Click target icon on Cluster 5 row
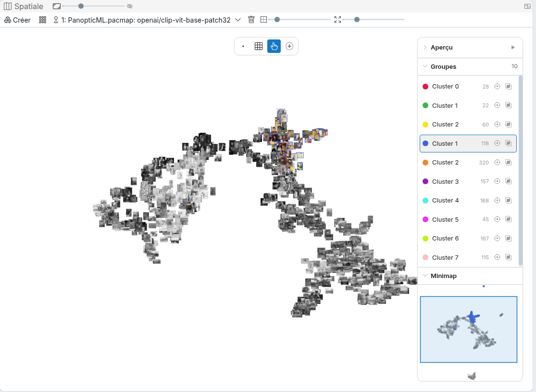This screenshot has width=536, height=392. [x=497, y=219]
